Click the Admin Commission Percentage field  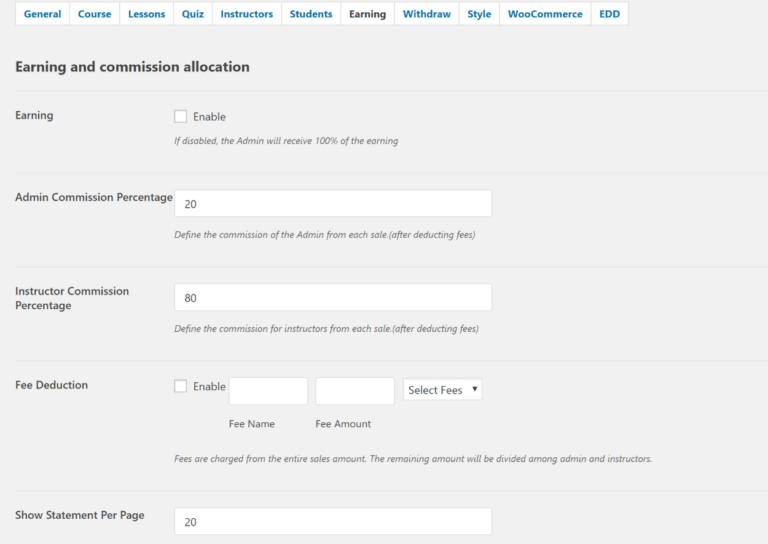tap(333, 204)
